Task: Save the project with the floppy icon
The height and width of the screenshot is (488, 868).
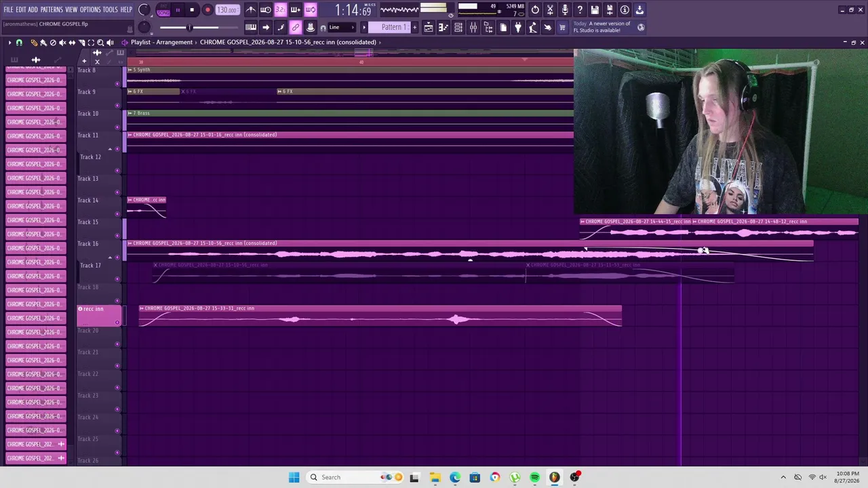Action: click(x=595, y=9)
